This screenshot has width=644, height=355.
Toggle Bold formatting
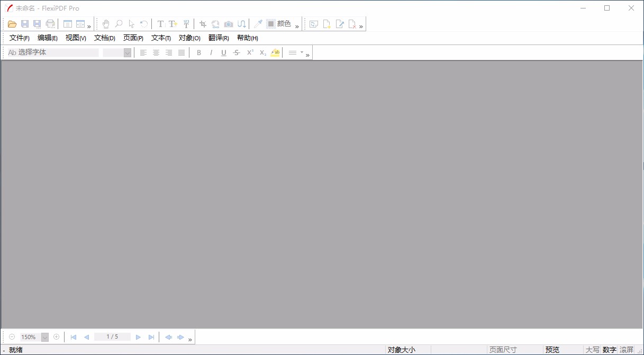coord(199,52)
